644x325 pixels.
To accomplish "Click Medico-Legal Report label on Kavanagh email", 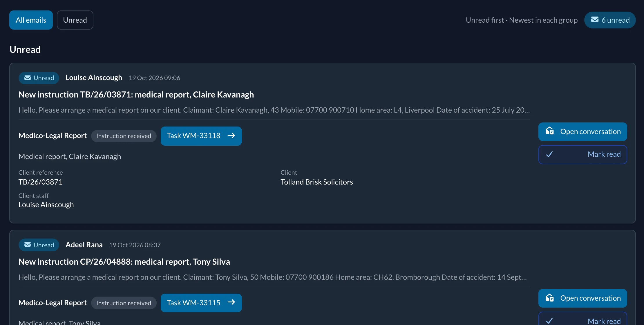I will pos(53,136).
